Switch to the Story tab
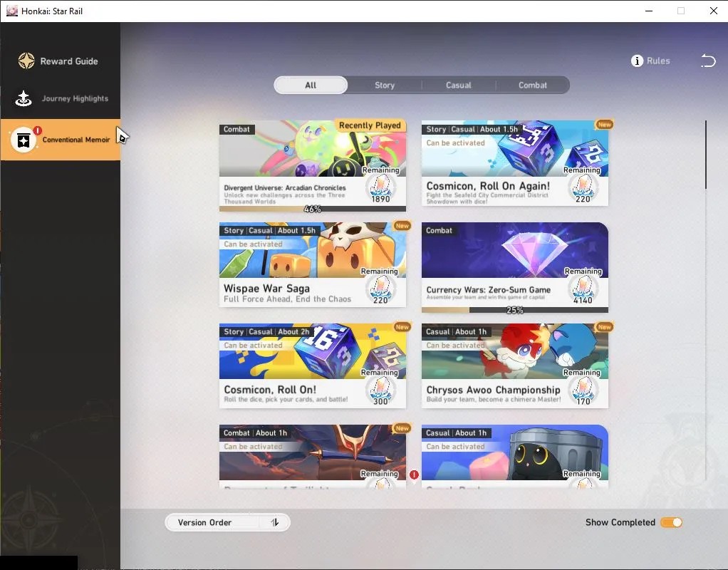Screen dimensions: 728x570 click(x=385, y=85)
